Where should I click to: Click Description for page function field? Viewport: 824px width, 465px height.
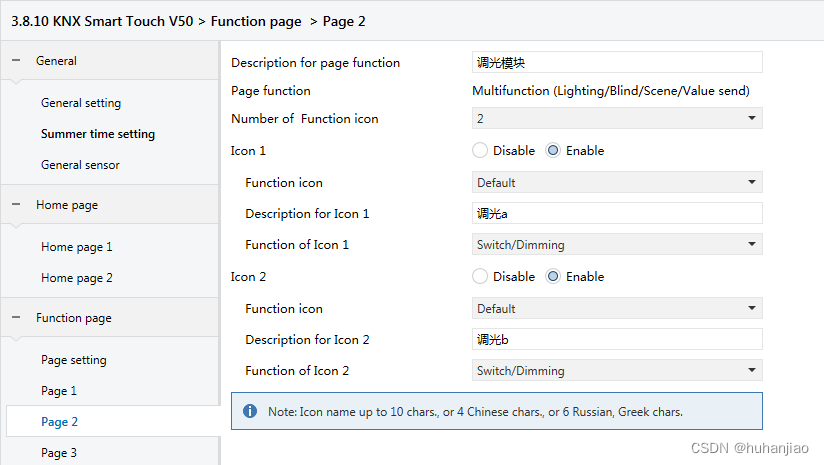point(616,63)
